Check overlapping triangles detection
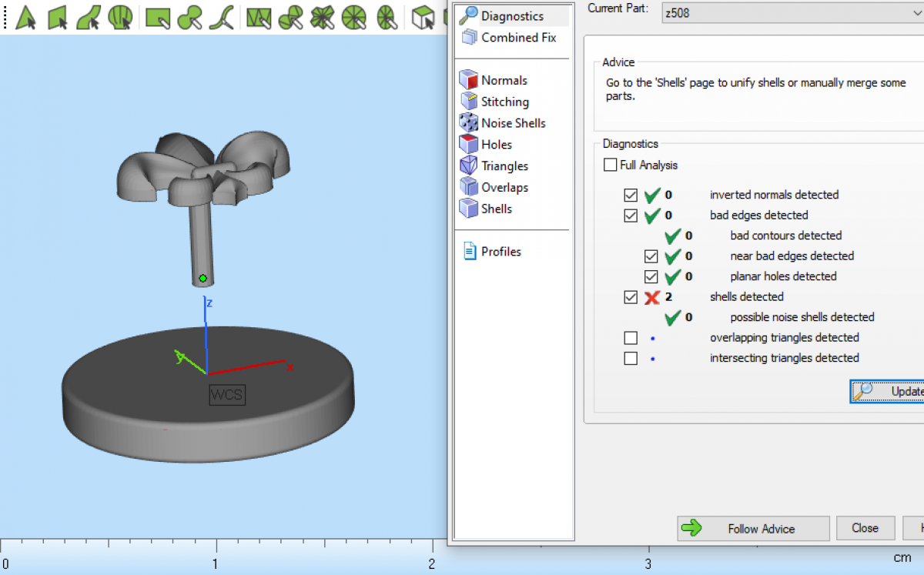This screenshot has width=924, height=575. pyautogui.click(x=631, y=338)
